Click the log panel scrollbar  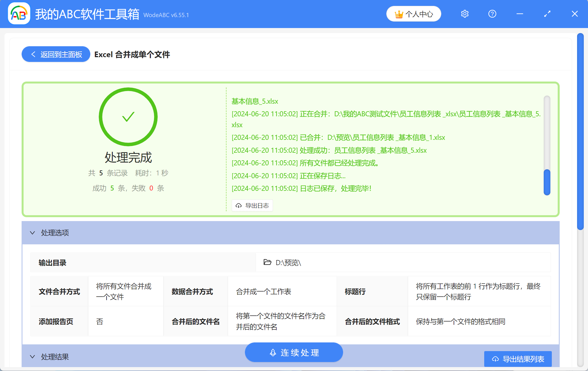point(547,181)
